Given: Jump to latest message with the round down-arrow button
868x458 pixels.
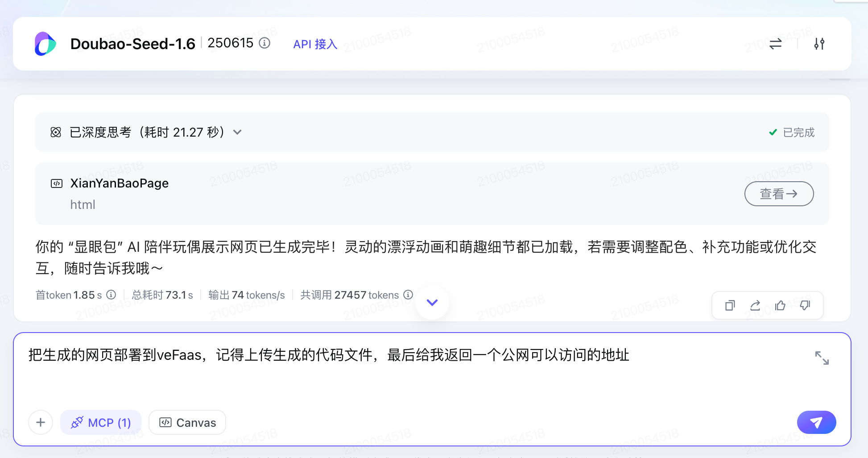Looking at the screenshot, I should coord(432,302).
